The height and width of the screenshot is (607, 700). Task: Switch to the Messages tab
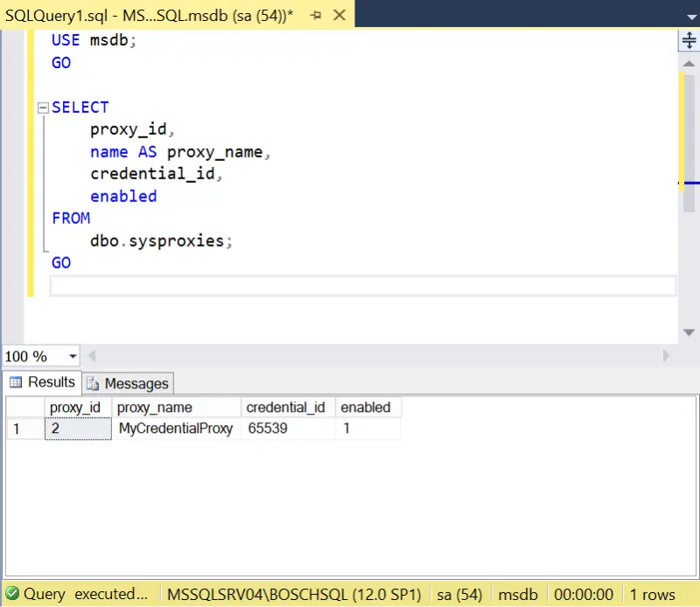pyautogui.click(x=128, y=384)
